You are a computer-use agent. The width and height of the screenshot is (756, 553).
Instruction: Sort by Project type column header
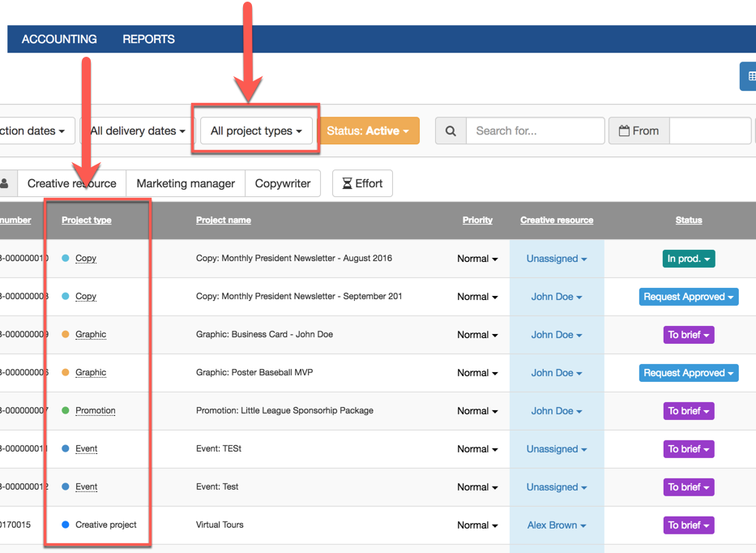[x=87, y=220]
